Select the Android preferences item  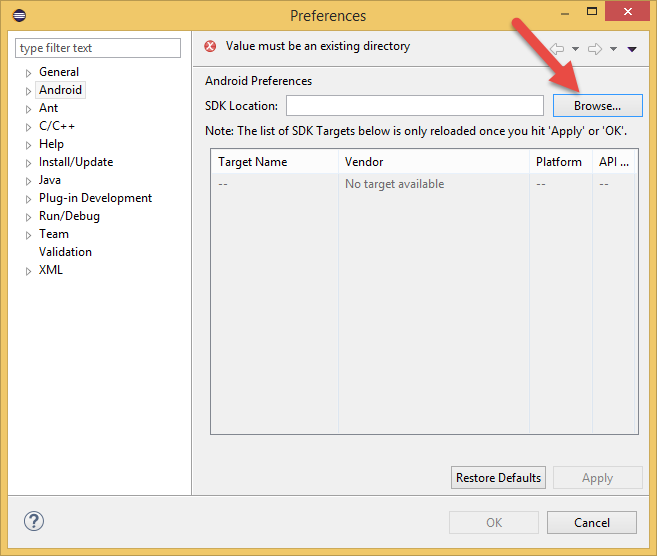[x=60, y=90]
